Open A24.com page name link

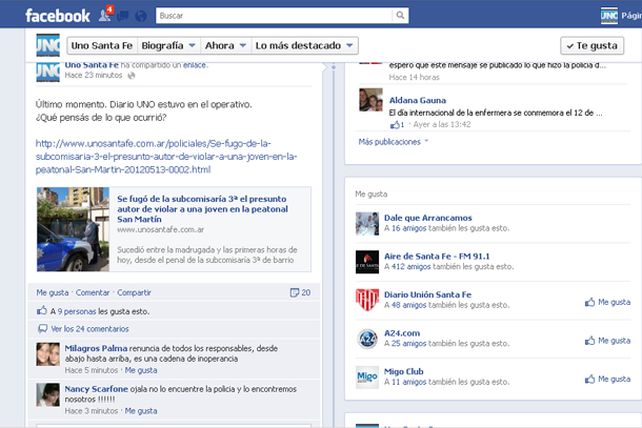402,333
